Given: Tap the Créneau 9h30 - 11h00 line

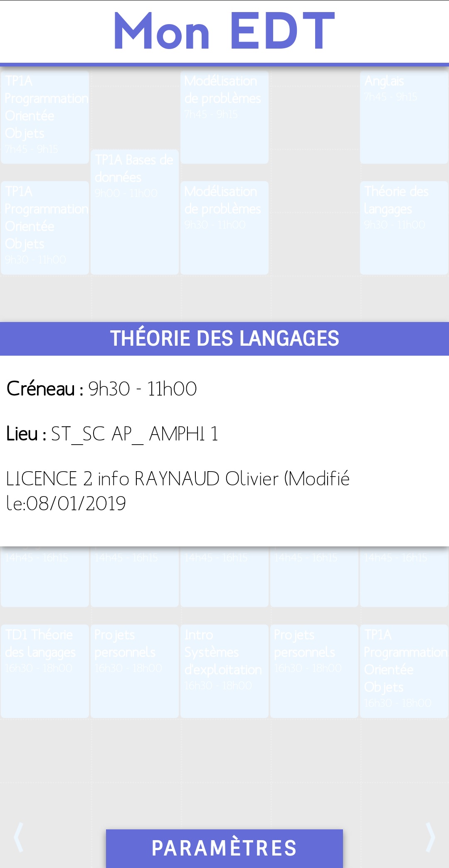Looking at the screenshot, I should point(102,389).
